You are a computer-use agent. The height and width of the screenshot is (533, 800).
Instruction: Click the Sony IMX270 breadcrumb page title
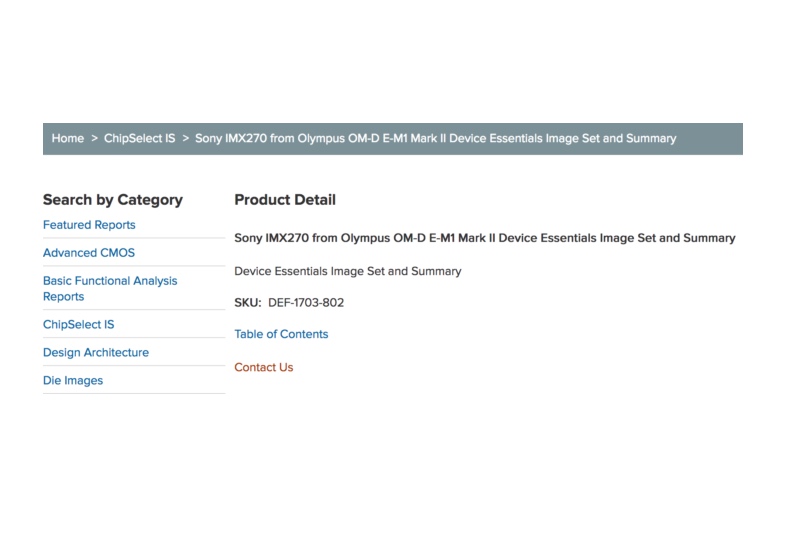[x=435, y=138]
